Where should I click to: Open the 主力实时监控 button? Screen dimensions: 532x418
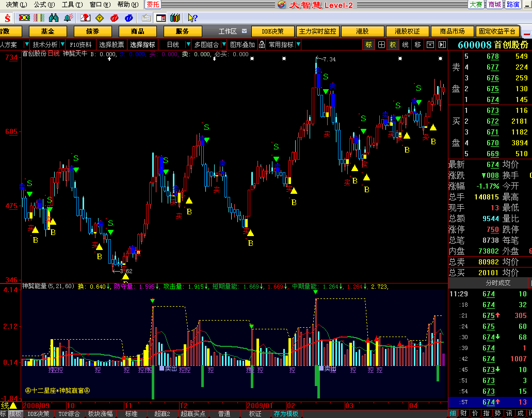point(317,31)
